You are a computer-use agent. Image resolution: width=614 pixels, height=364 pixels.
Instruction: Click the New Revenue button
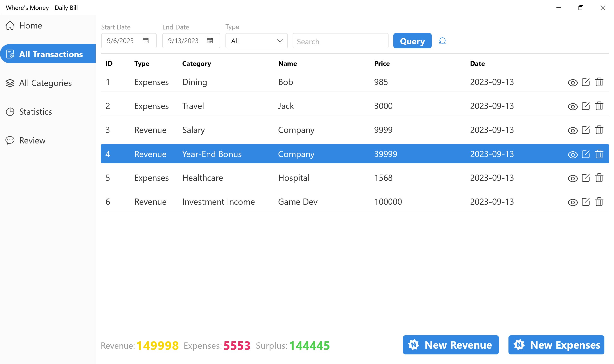[450, 345]
